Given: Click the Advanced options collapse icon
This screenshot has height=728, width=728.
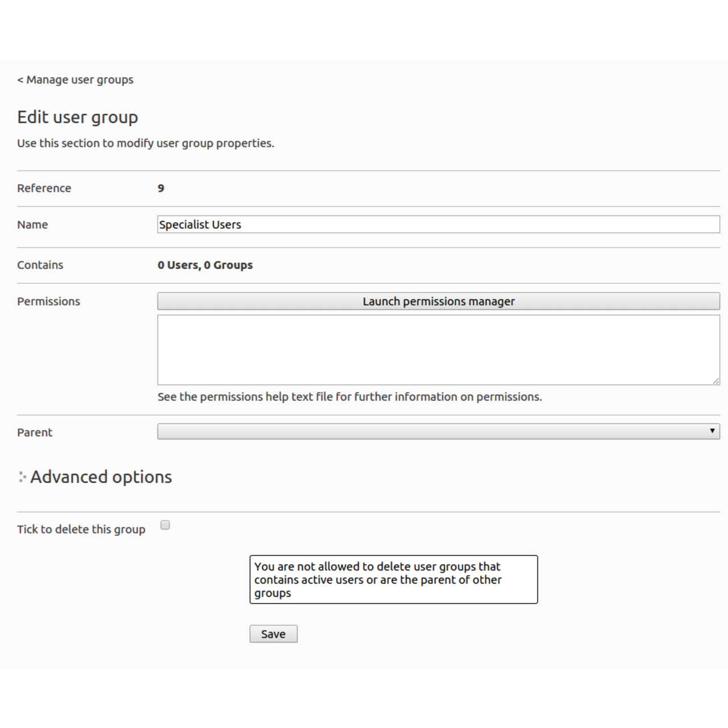Looking at the screenshot, I should point(22,477).
